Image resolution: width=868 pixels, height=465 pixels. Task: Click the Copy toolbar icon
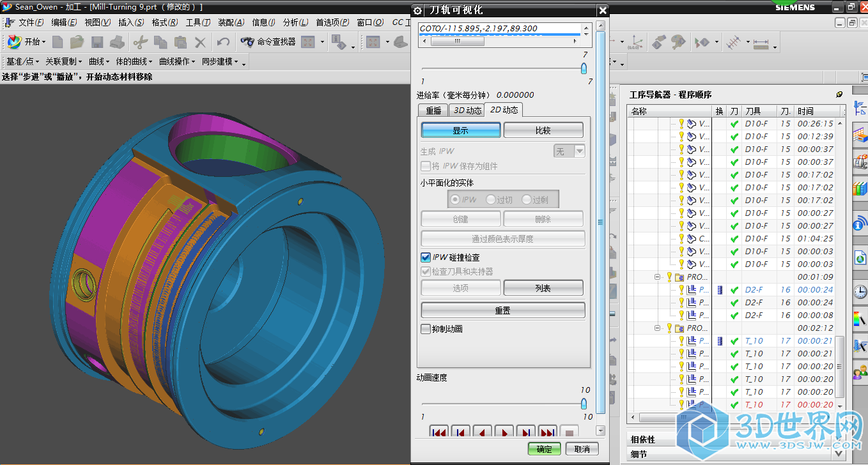pos(160,42)
